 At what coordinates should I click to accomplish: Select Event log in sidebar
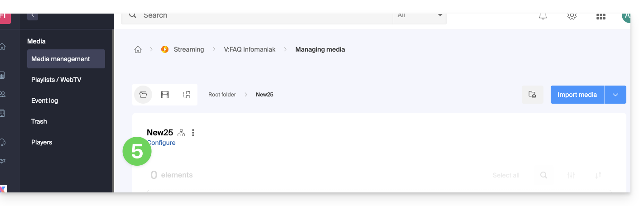(44, 101)
